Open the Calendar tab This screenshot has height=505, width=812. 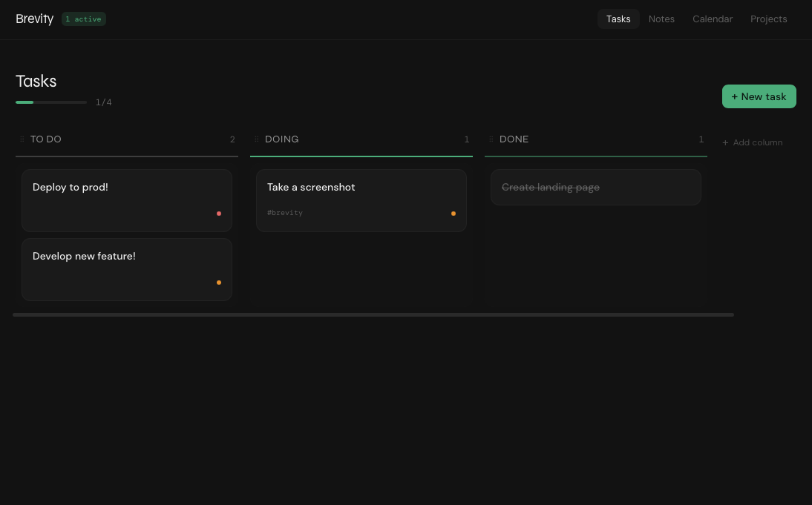[713, 19]
